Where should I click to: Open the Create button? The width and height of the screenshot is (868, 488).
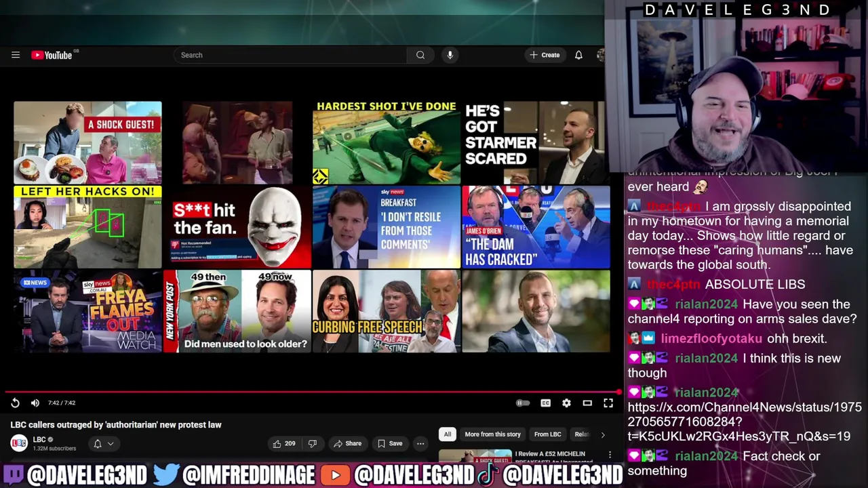[545, 55]
